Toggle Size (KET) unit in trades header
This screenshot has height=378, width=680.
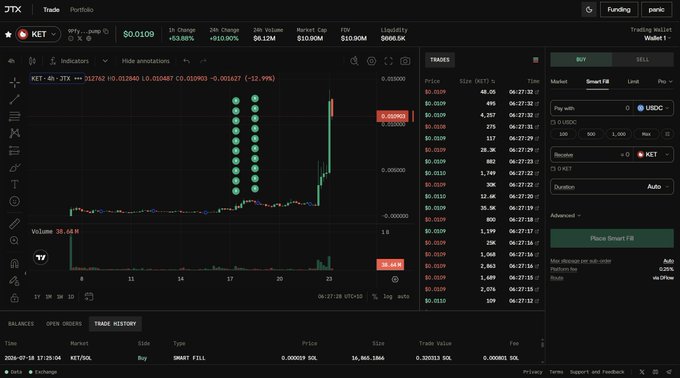click(477, 81)
